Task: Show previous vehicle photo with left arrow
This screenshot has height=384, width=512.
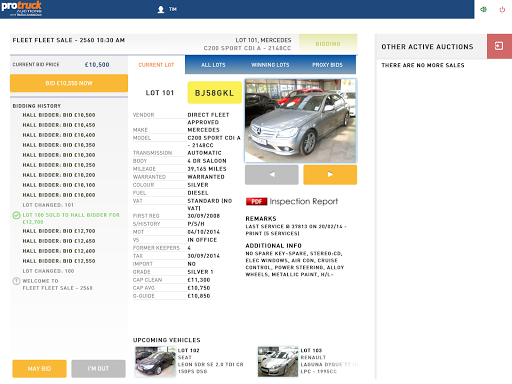Action: [272, 174]
